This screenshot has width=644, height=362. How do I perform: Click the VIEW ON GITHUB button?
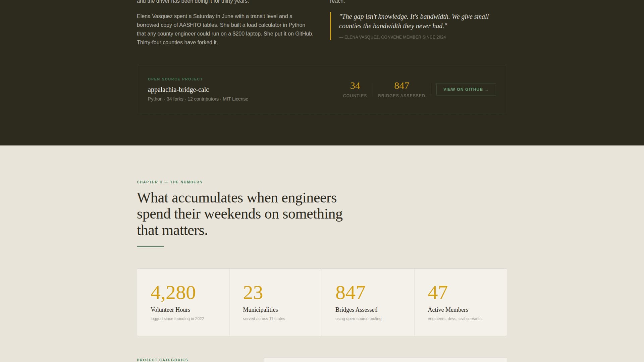pos(466,89)
